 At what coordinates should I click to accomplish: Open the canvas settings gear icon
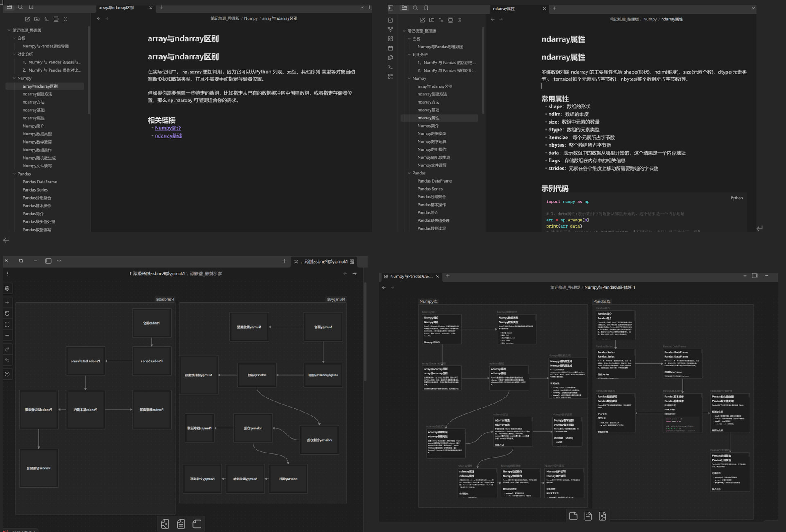[x=7, y=289]
